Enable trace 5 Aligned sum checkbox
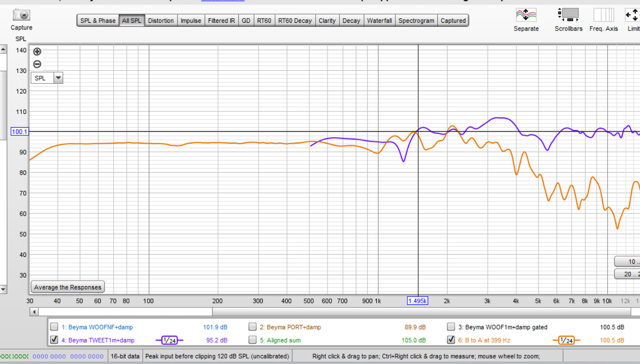The width and height of the screenshot is (640, 364). (252, 339)
